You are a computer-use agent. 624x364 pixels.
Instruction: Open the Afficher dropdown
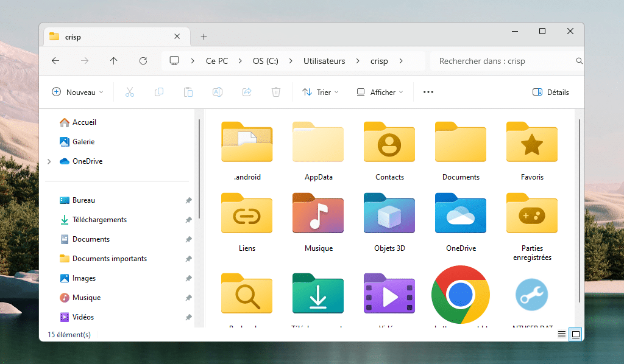coord(379,92)
